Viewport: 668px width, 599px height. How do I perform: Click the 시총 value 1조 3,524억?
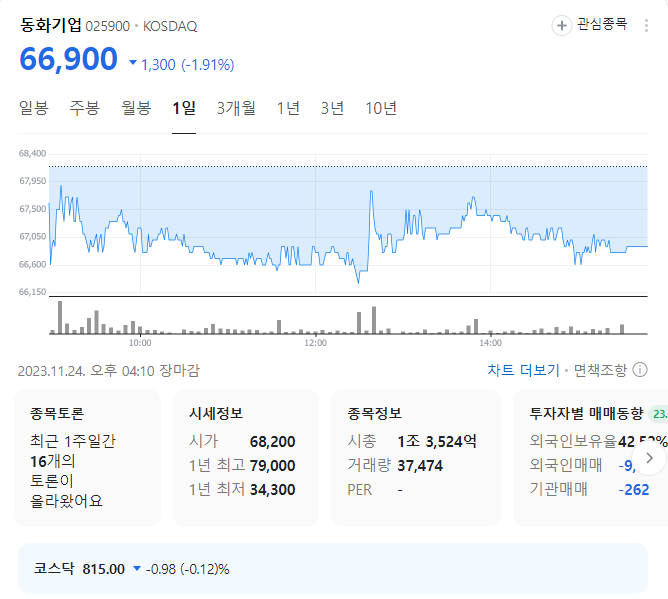(x=437, y=441)
